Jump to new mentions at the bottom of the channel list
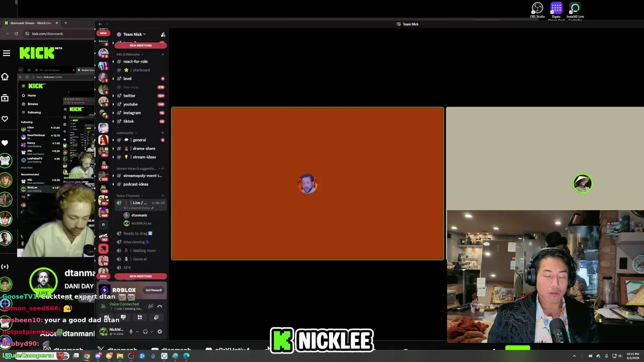 click(140, 276)
